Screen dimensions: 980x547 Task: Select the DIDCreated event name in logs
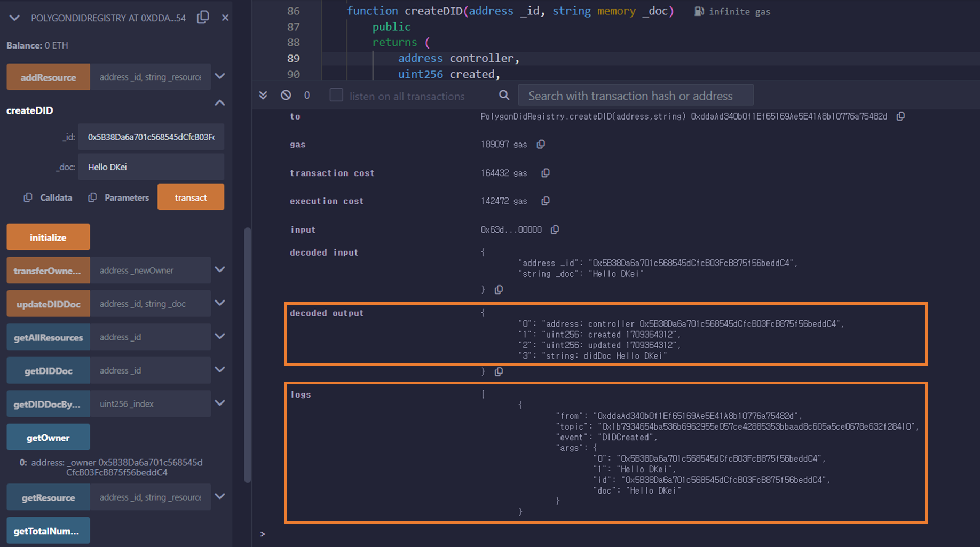pyautogui.click(x=625, y=437)
